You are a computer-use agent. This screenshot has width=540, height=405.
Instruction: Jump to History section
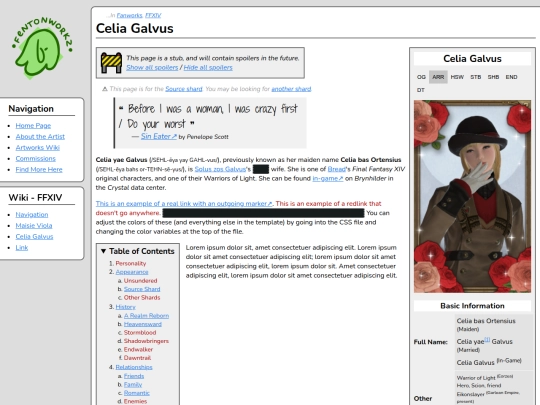click(125, 307)
